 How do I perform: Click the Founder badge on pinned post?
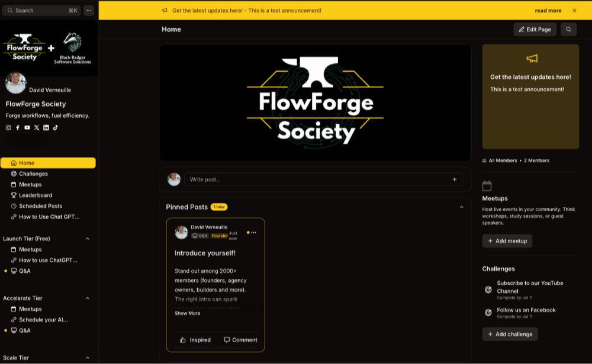point(220,236)
